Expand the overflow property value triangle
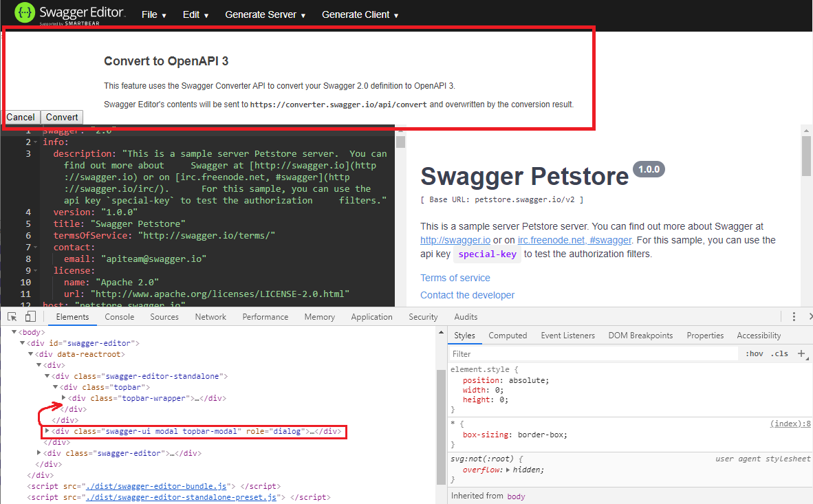813x504 pixels. tap(508, 470)
